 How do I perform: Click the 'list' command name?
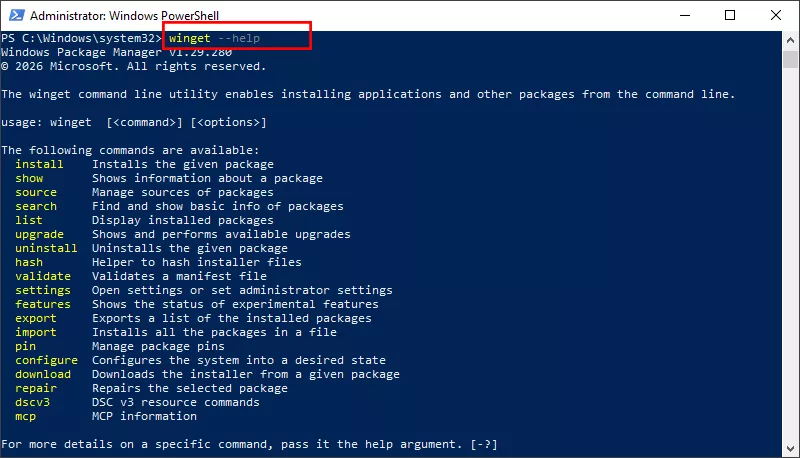[29, 220]
